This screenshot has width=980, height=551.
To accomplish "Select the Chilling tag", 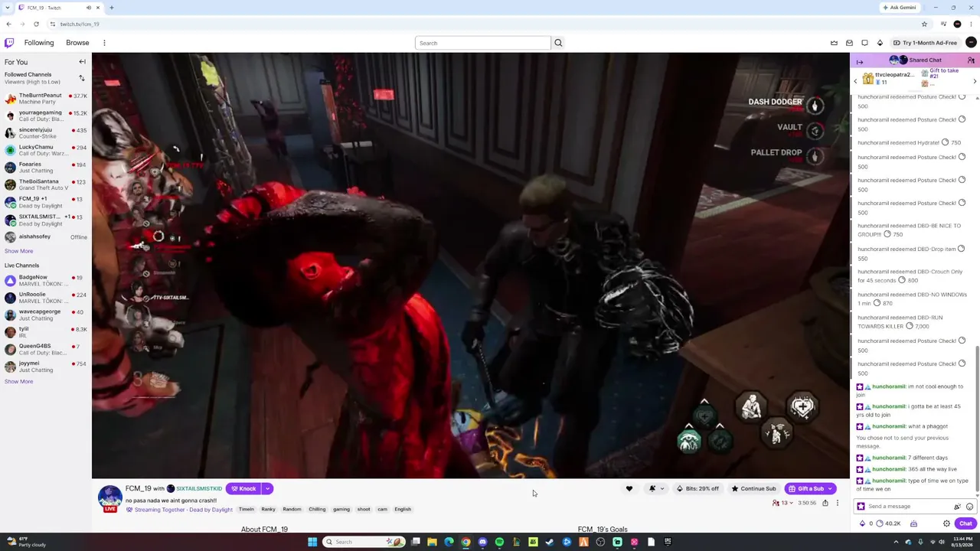I will 317,509.
